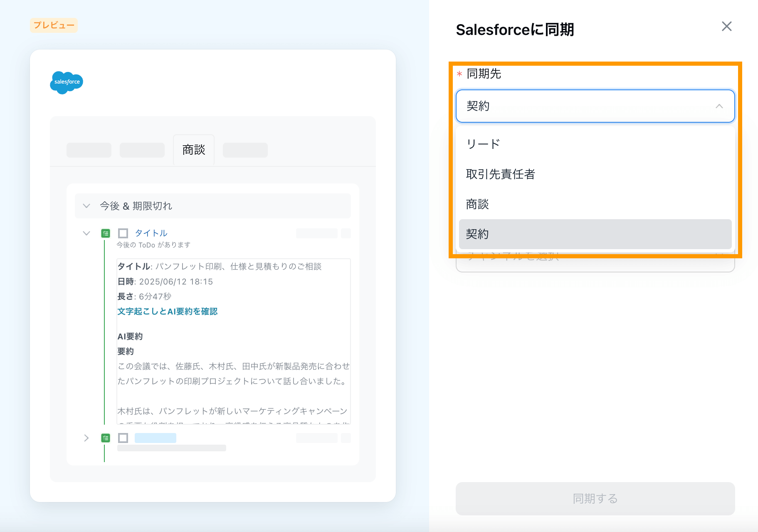
Task: Click the Salesforce cloud logo
Action: [67, 82]
